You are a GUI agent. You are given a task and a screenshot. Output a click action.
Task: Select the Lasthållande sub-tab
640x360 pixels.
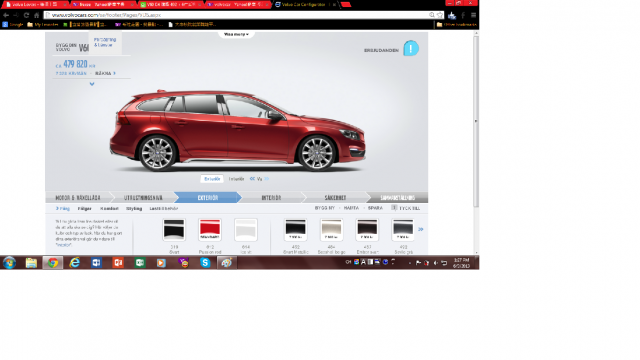coord(164,208)
